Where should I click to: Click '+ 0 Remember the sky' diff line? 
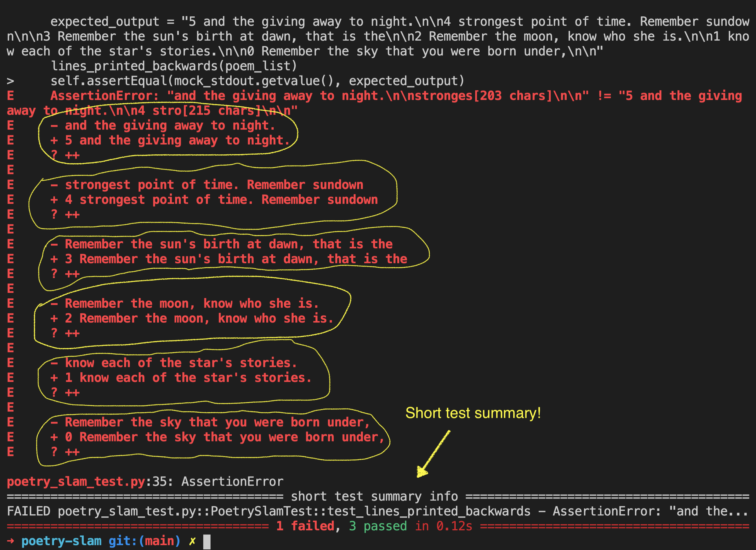(x=217, y=437)
